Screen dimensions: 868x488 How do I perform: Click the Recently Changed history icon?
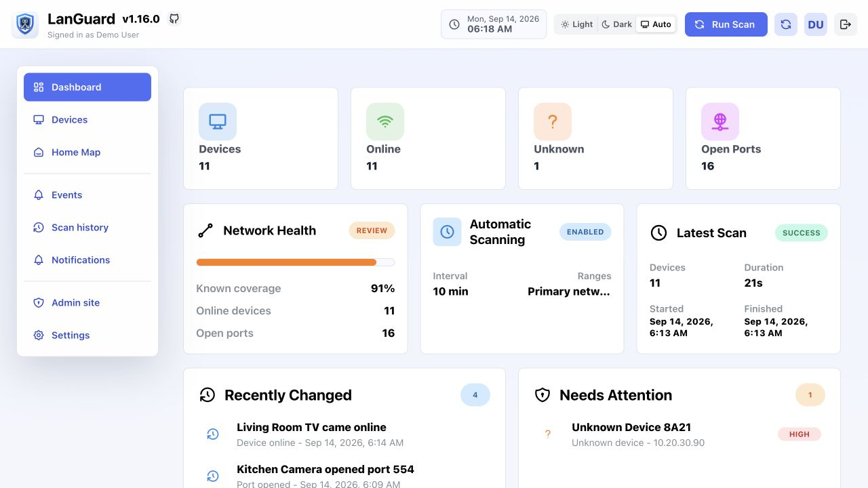(207, 395)
